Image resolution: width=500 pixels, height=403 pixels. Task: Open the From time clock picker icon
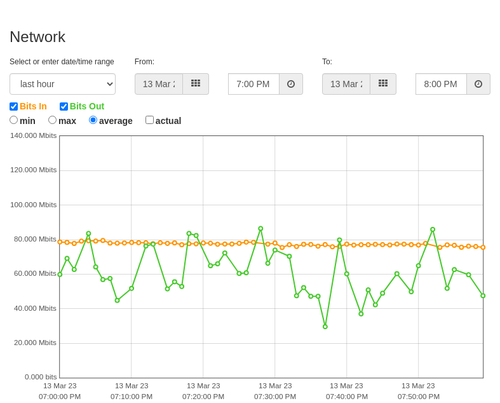[x=291, y=84]
